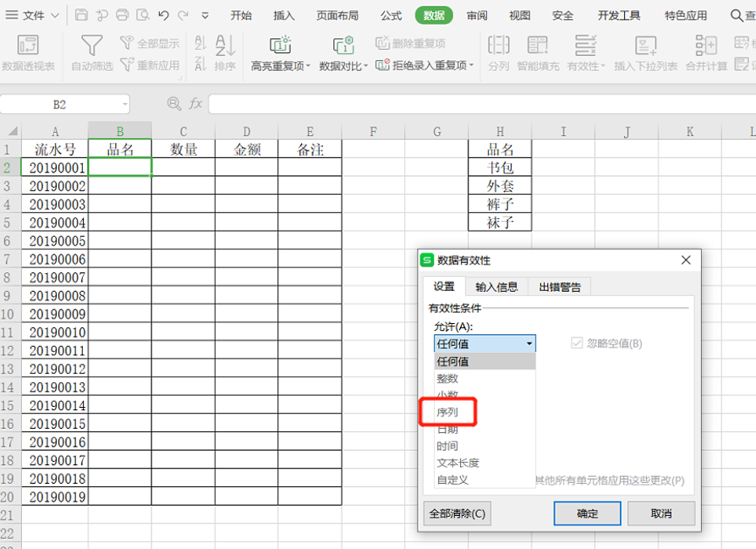The image size is (756, 549).
Task: Click the 取消 button
Action: (x=661, y=513)
